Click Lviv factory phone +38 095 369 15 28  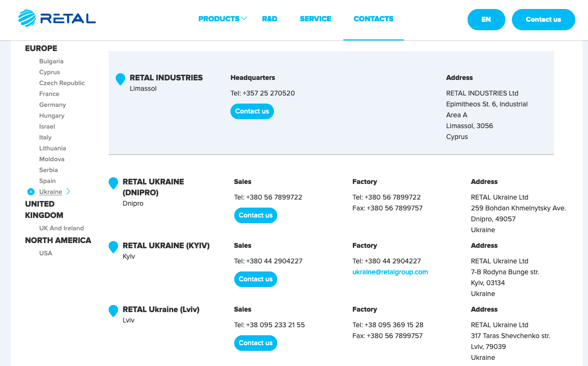(x=394, y=325)
